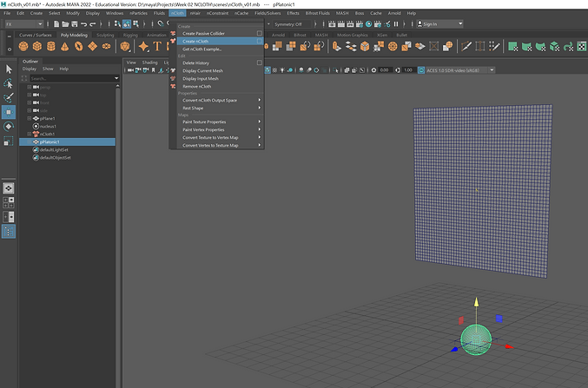Create a polygon cube from the shelf
The height and width of the screenshot is (388, 588).
(x=37, y=47)
